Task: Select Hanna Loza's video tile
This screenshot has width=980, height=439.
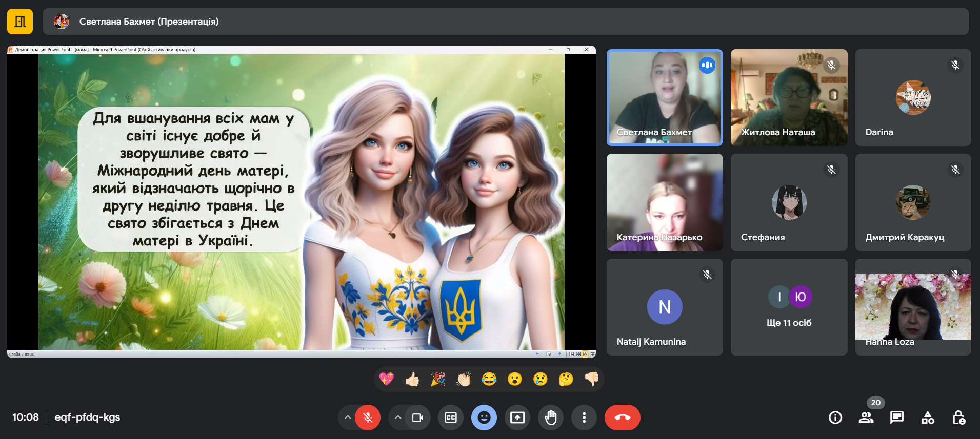Action: click(913, 307)
